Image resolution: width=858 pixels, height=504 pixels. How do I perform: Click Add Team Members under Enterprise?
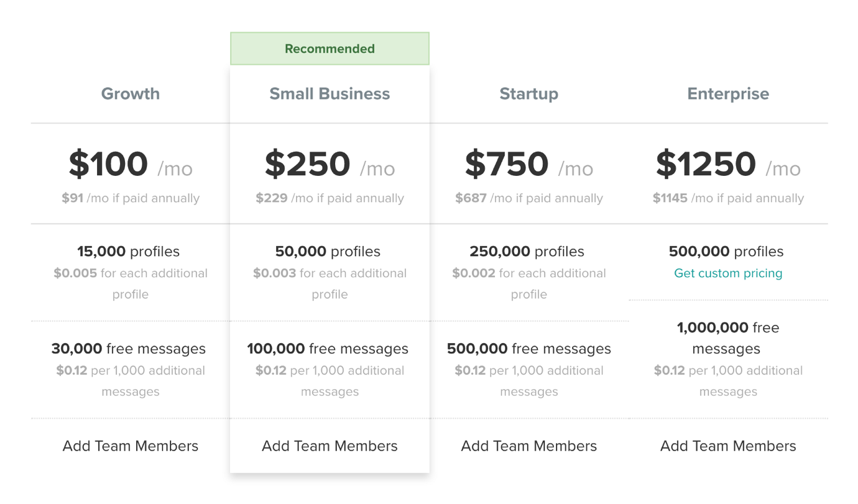727,446
